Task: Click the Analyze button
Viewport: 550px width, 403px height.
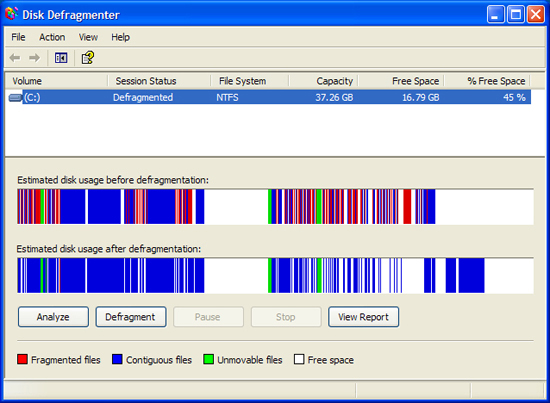Action: click(53, 317)
